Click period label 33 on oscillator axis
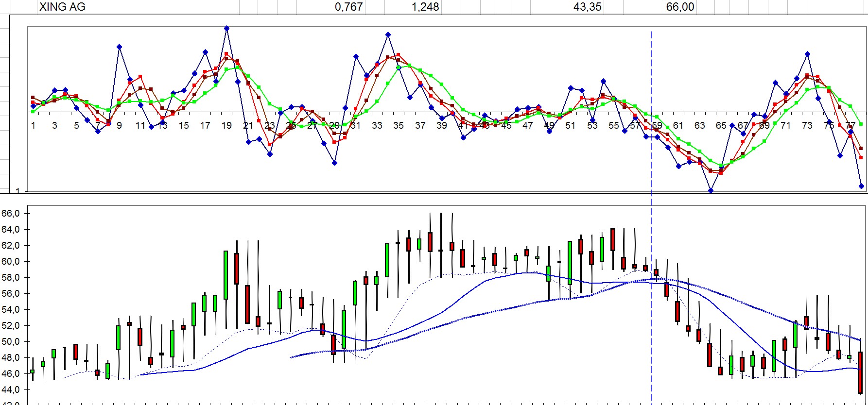Image resolution: width=868 pixels, height=405 pixels. 377,125
